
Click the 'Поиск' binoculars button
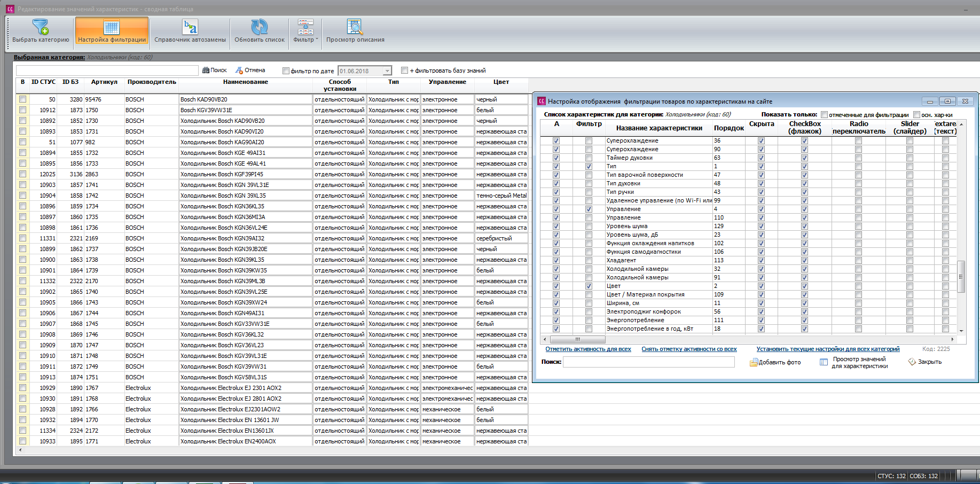click(x=215, y=70)
